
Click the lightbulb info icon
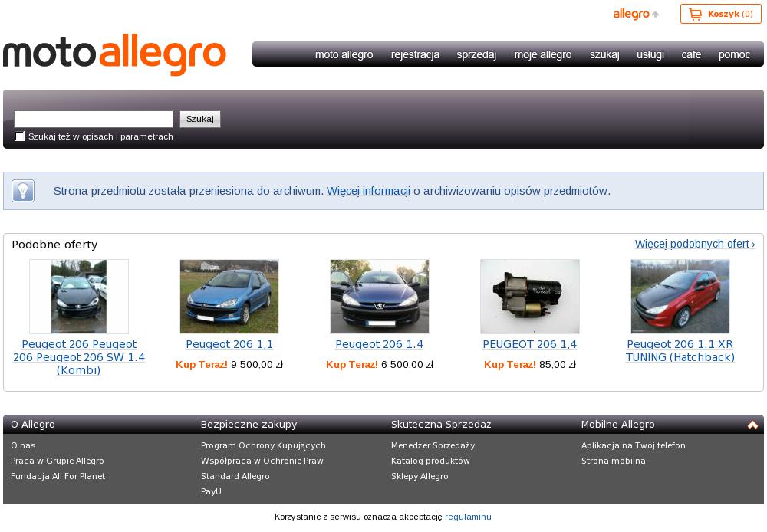pyautogui.click(x=23, y=191)
